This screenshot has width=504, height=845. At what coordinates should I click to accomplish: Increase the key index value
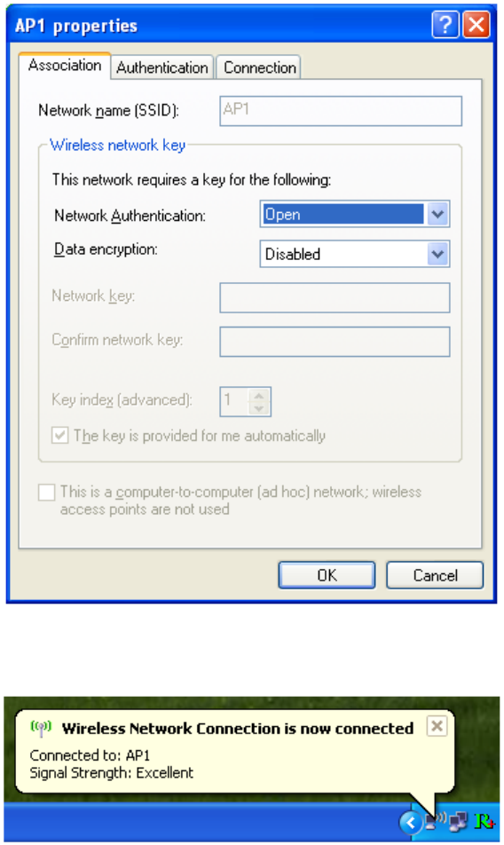(259, 396)
